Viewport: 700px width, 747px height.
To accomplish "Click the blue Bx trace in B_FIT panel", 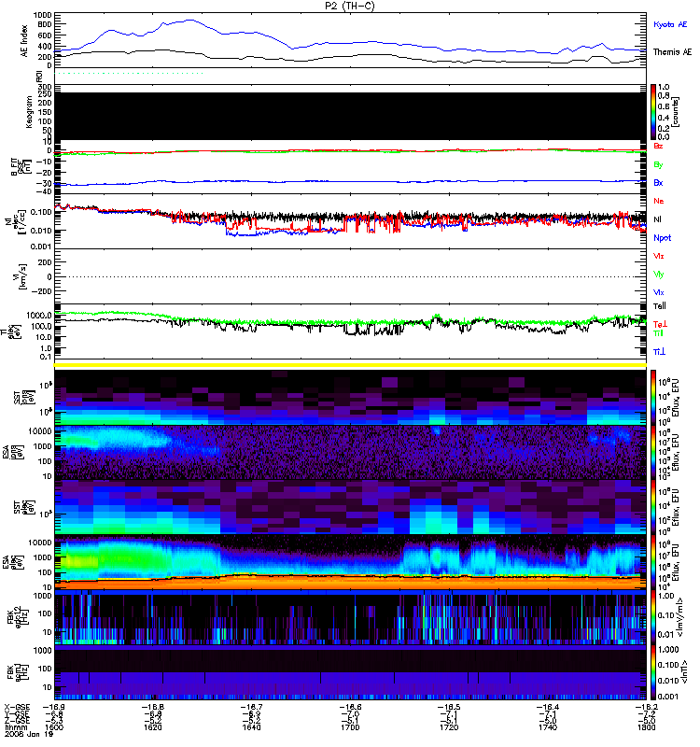I will [350, 181].
